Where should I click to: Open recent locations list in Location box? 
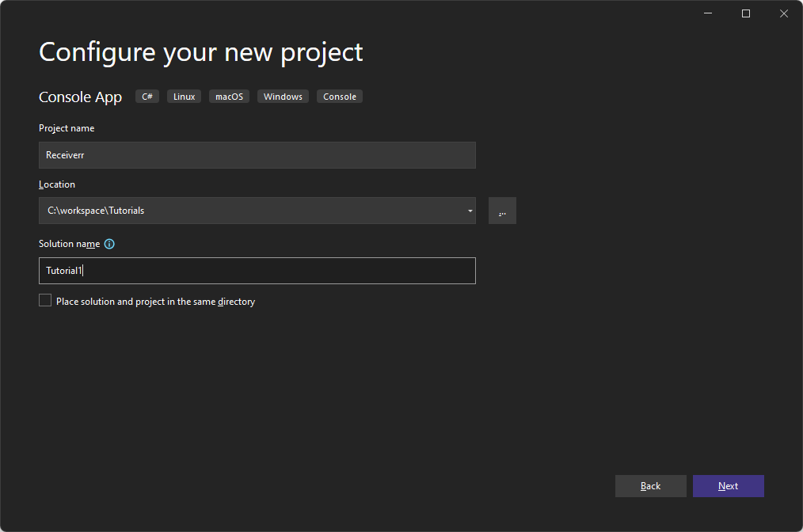[470, 211]
